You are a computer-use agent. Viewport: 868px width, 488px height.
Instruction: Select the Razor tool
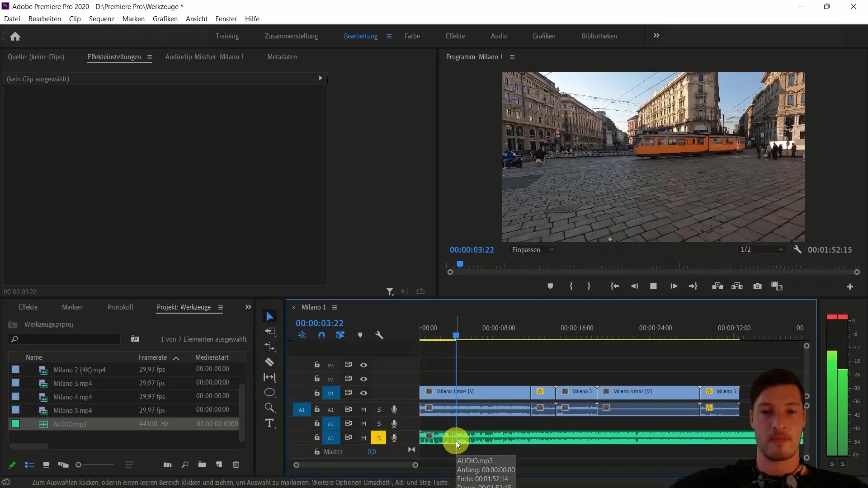(x=269, y=362)
